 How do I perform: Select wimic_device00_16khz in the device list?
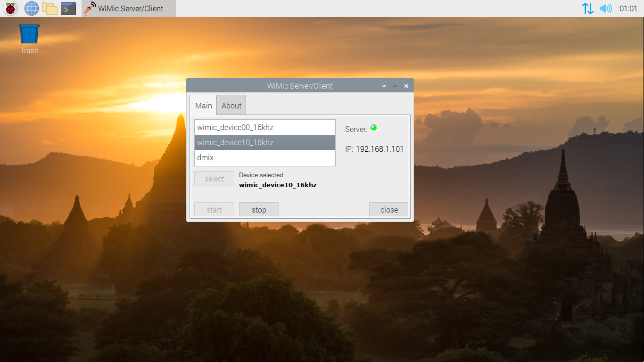tap(265, 127)
